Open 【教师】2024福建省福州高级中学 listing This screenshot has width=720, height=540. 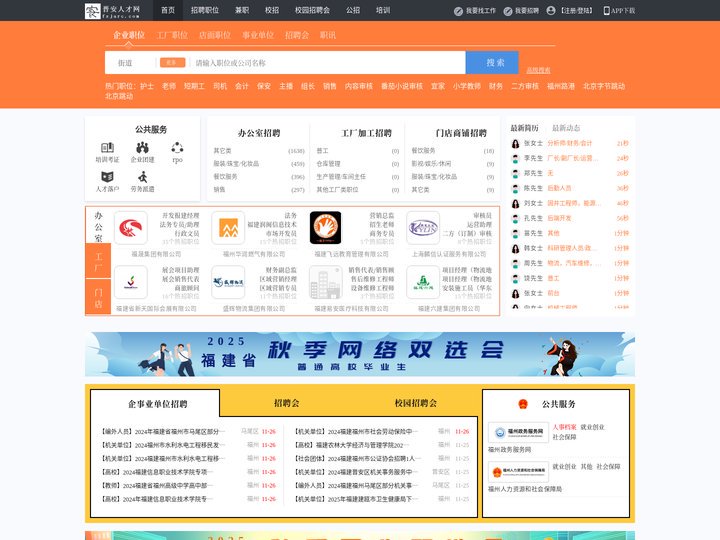(x=154, y=485)
